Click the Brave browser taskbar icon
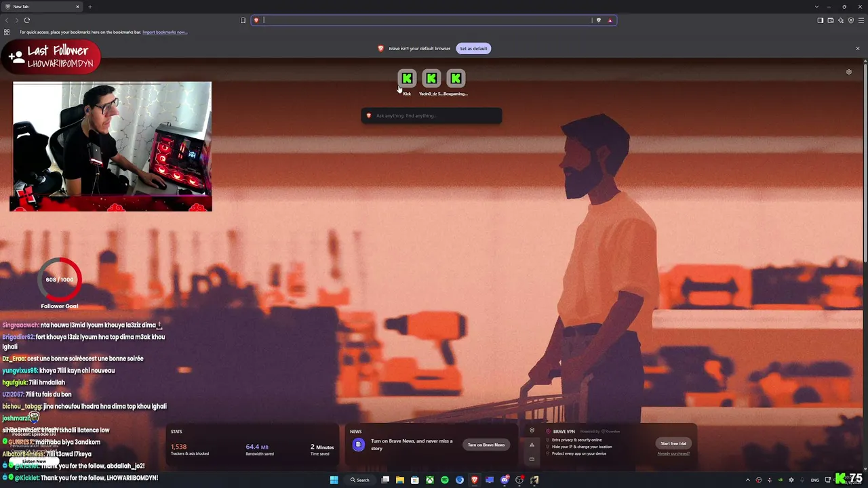The image size is (868, 488). click(475, 480)
